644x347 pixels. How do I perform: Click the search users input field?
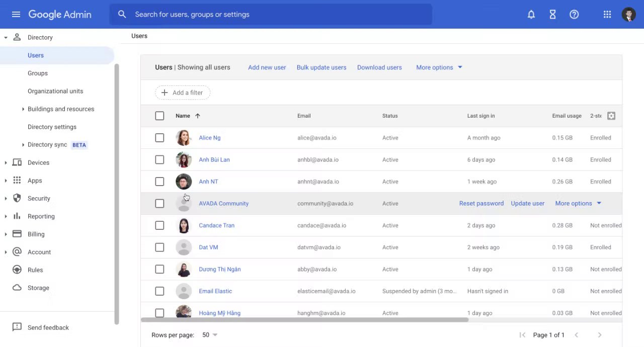point(271,15)
